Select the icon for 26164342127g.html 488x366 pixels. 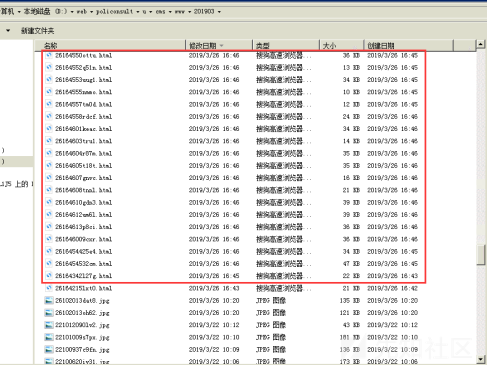coord(49,276)
